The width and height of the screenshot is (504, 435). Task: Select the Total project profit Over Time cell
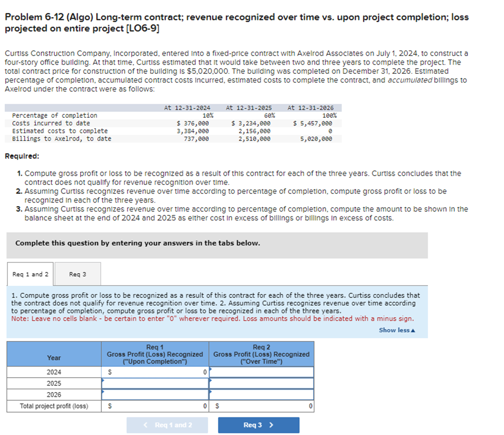(261, 406)
